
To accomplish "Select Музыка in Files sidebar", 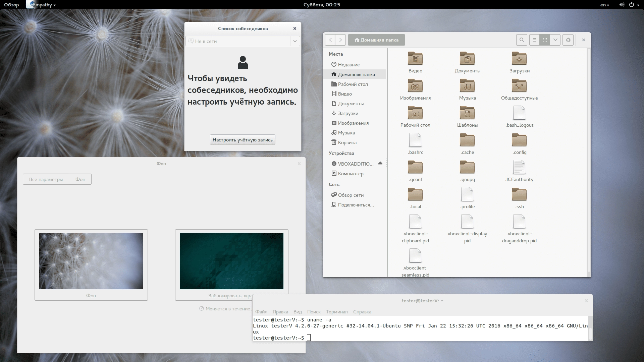I will tap(355, 133).
